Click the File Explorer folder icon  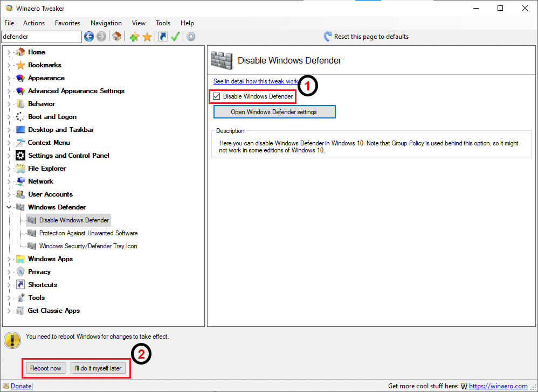point(20,169)
